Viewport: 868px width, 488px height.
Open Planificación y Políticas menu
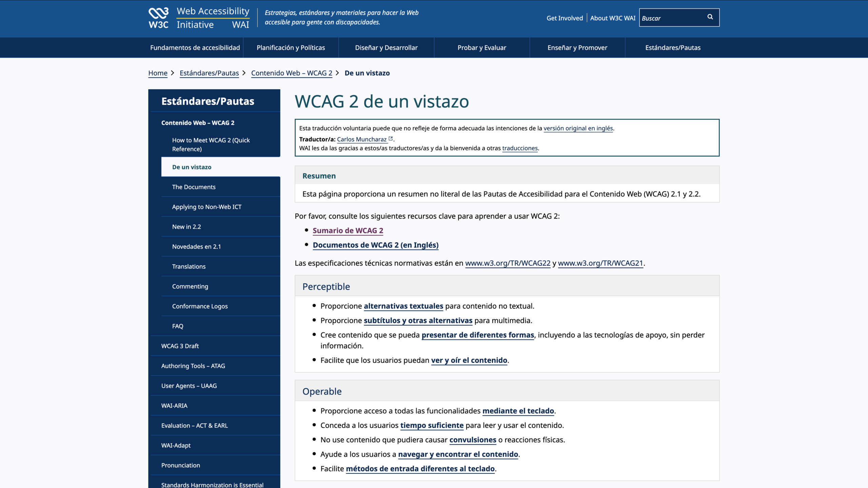tap(291, 47)
